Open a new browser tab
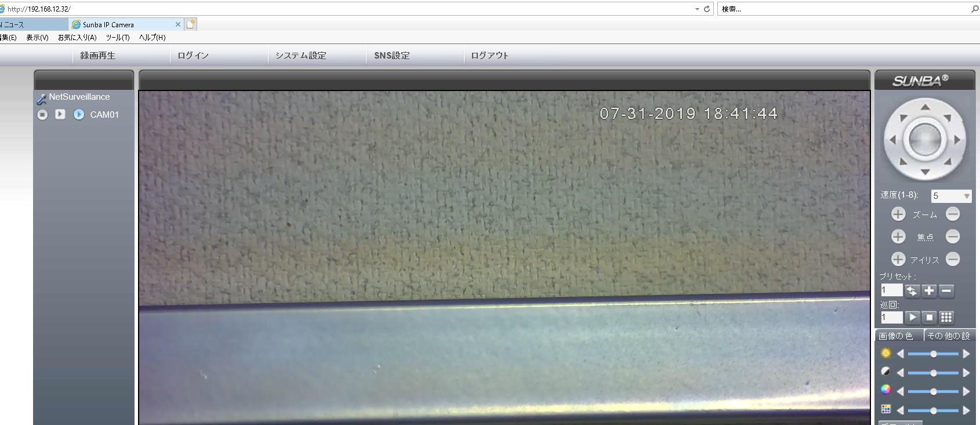The height and width of the screenshot is (425, 980). point(191,24)
